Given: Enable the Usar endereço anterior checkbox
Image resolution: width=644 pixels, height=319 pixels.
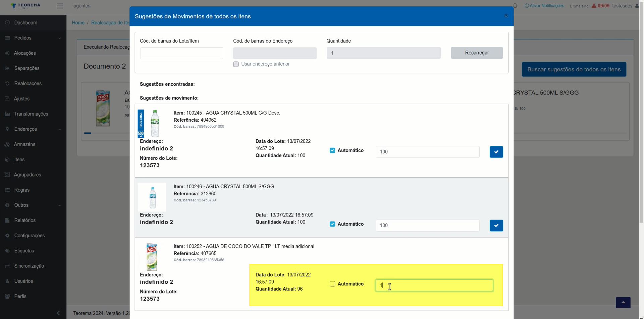Looking at the screenshot, I should click(x=236, y=64).
